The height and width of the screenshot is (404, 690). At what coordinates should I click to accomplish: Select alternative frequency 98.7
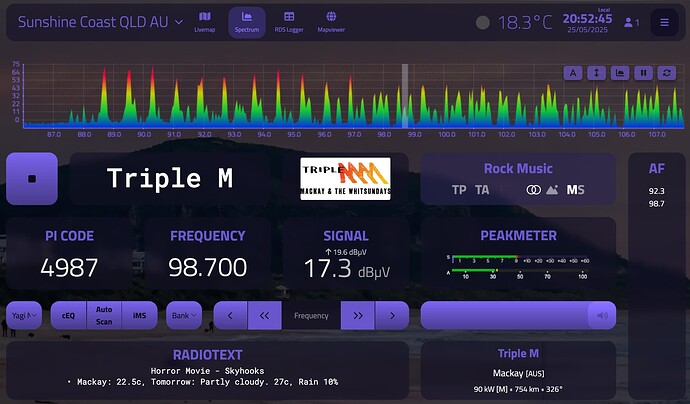coord(656,204)
